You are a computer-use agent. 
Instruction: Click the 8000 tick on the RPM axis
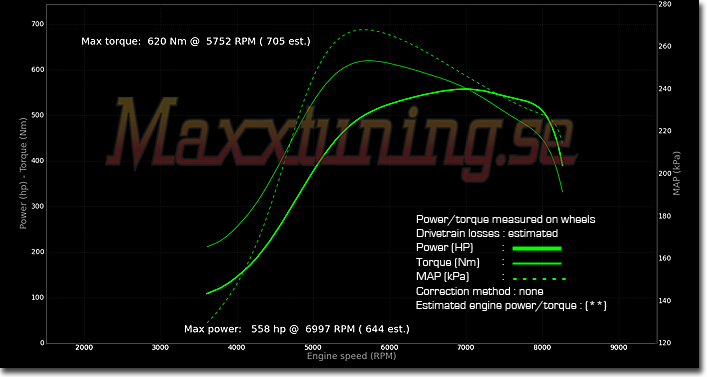(542, 348)
